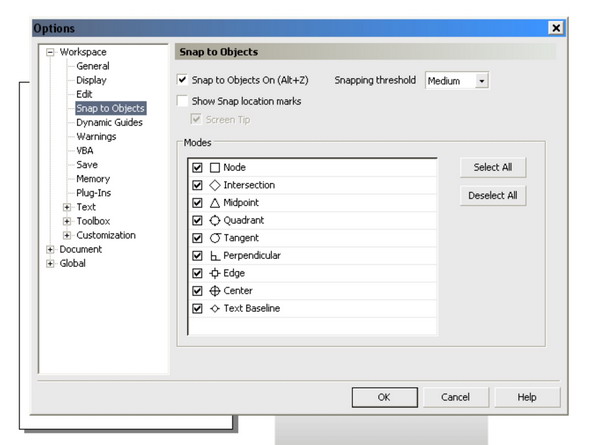
Task: Click the Perpendicular snap mode icon
Action: 215,256
